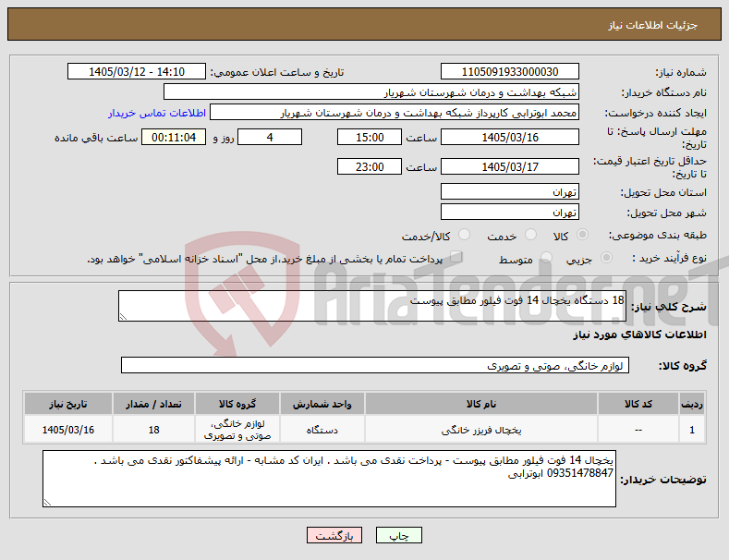Click the response deadline time 15:00 field

[370, 137]
